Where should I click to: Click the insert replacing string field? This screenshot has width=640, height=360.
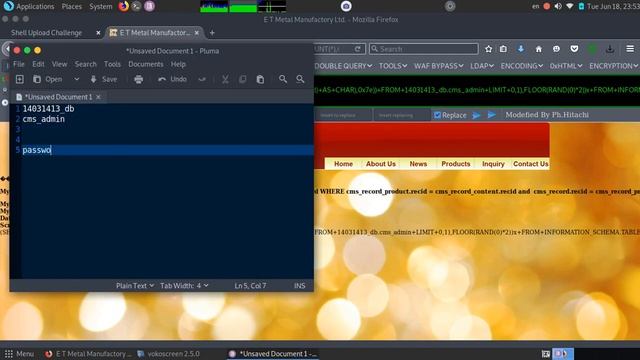click(x=402, y=115)
